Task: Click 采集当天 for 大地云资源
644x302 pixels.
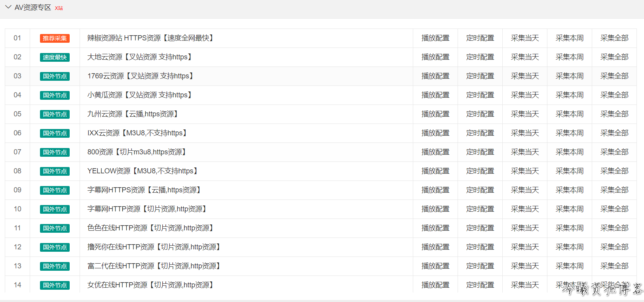Action: click(525, 57)
